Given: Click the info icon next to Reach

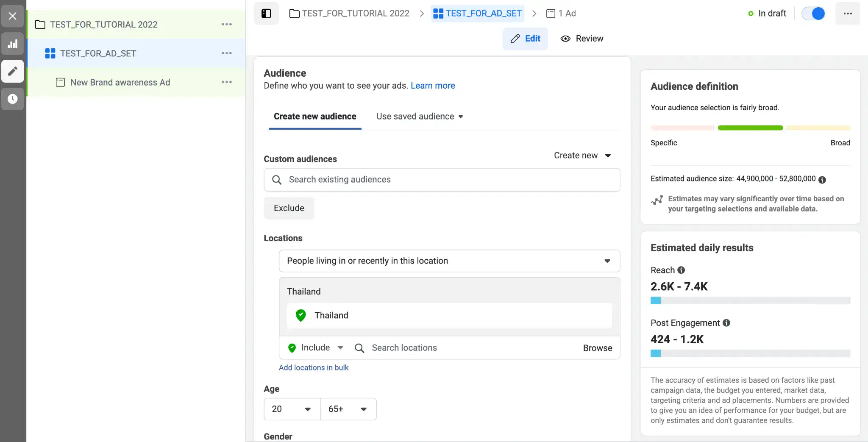Looking at the screenshot, I should [681, 270].
